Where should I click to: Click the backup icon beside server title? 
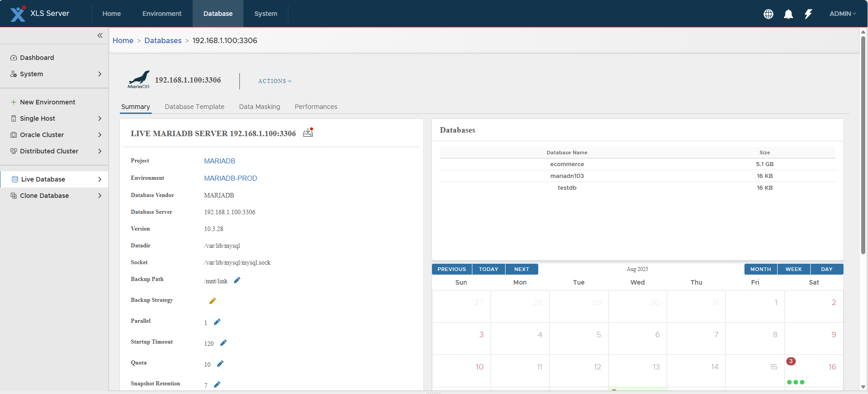tap(308, 133)
